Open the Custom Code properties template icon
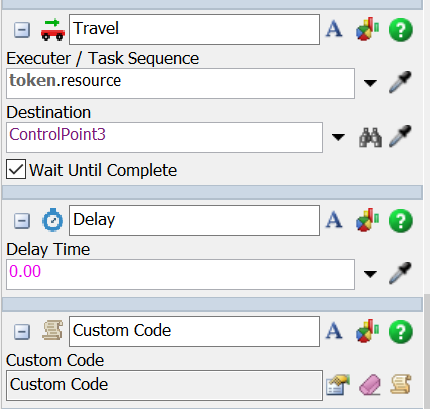Image resolution: width=430 pixels, height=409 pixels. click(x=338, y=385)
